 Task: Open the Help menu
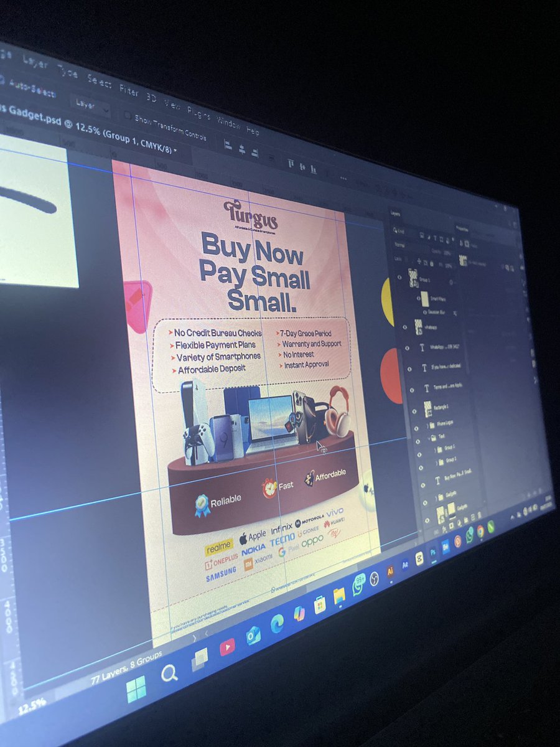(x=252, y=131)
